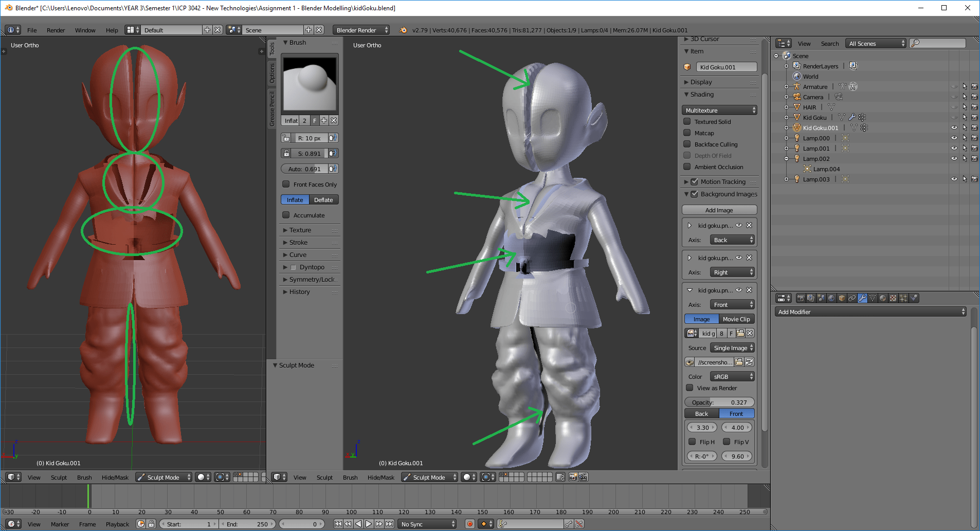
Task: Open the Texture properties tab (checkered icon)
Action: pos(894,298)
